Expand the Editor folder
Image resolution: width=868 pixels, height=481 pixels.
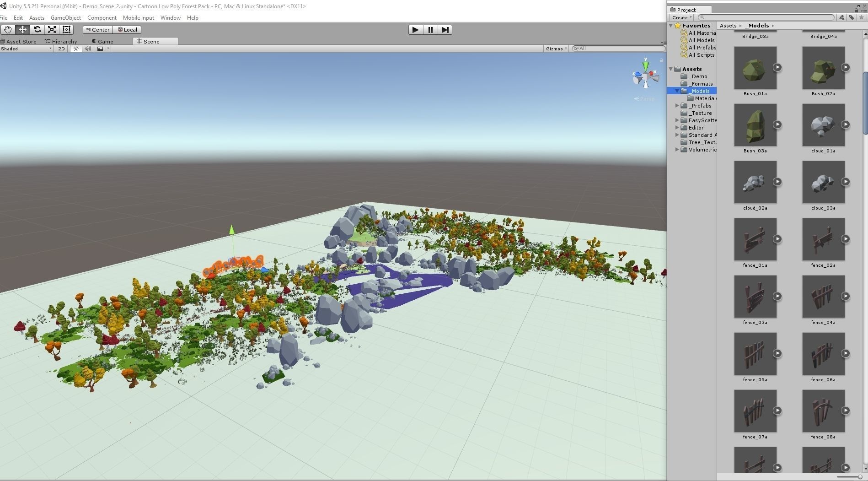pyautogui.click(x=677, y=128)
